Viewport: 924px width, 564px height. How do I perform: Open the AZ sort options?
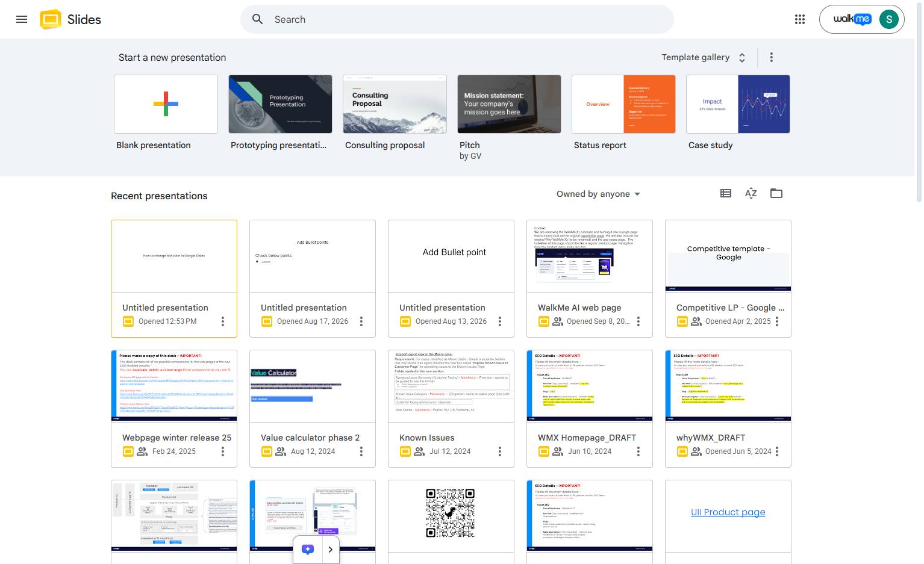pyautogui.click(x=751, y=193)
